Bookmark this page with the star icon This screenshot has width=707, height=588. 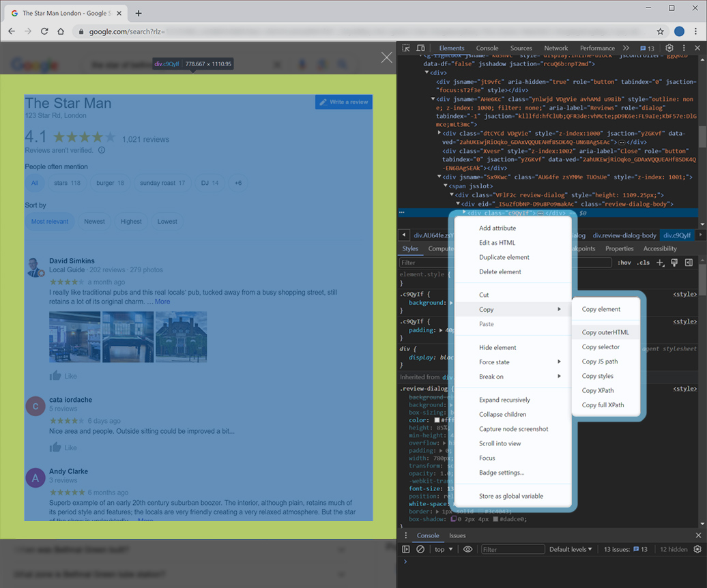(x=661, y=31)
